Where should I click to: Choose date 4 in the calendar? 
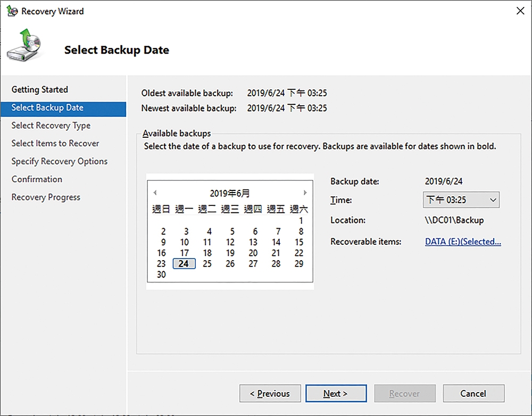[209, 231]
